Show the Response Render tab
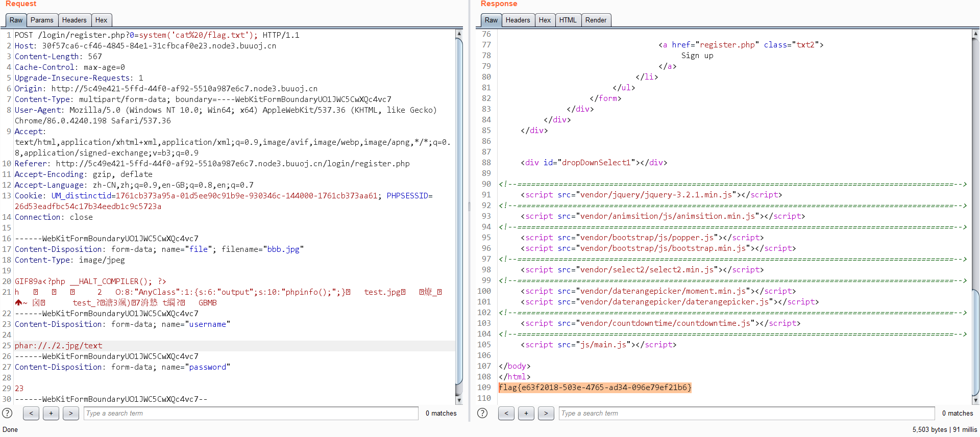980x437 pixels. tap(596, 20)
